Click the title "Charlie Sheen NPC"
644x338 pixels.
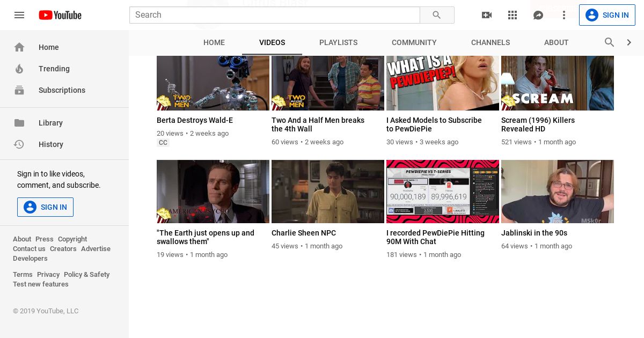point(304,233)
